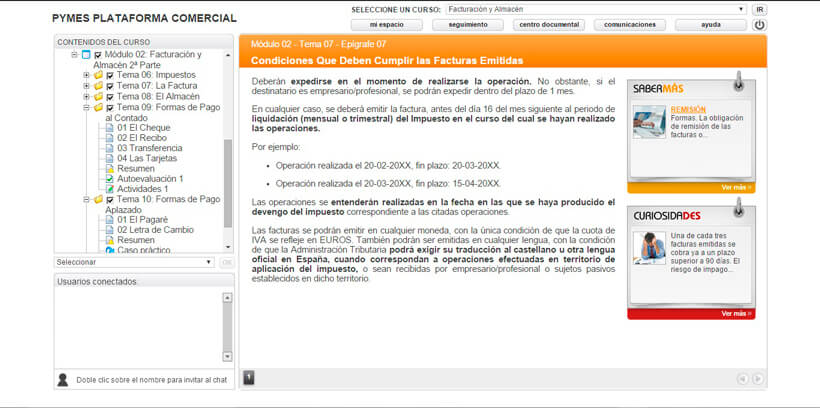Click scroll-up arrow of course contents
The image size is (820, 408).
point(228,55)
